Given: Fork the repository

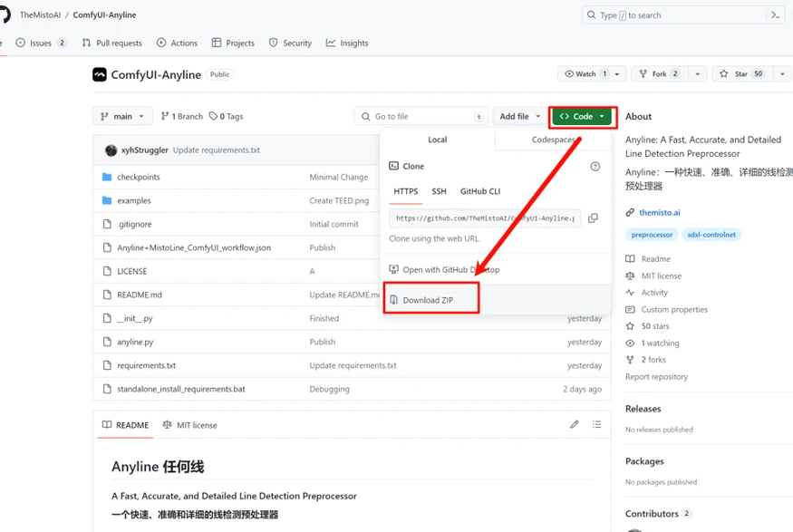Looking at the screenshot, I should pos(660,73).
